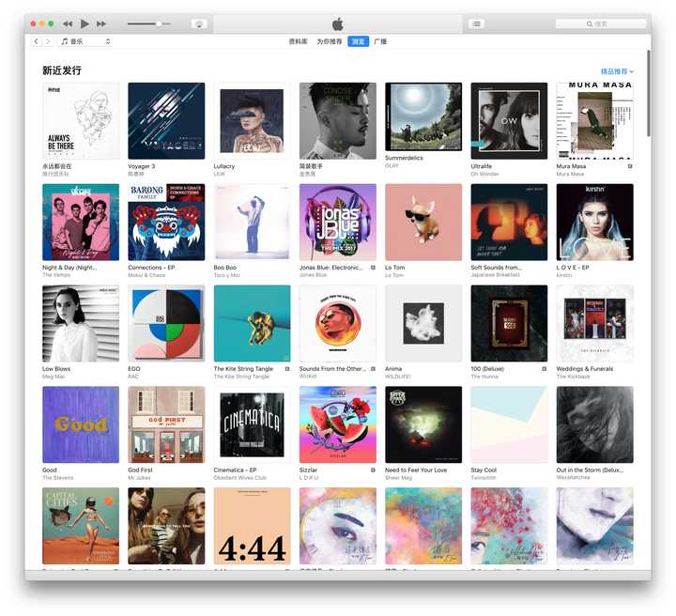Skip ahead with the fast-forward button

click(101, 24)
